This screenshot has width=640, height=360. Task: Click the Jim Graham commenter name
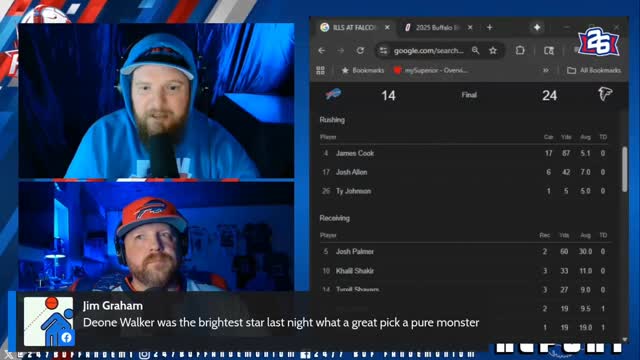(x=113, y=306)
